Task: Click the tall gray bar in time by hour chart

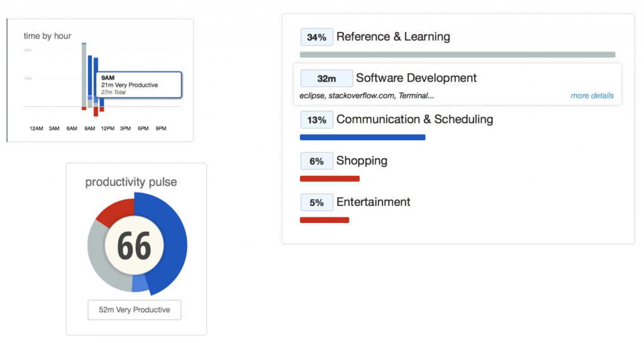Action: tap(84, 75)
